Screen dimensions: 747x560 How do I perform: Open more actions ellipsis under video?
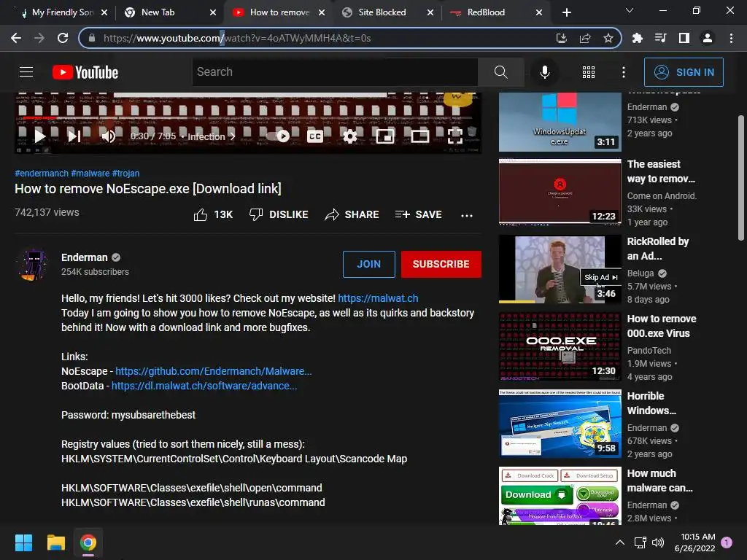[467, 215]
